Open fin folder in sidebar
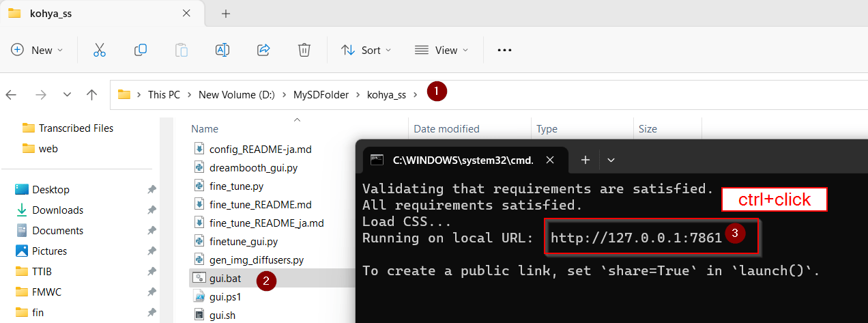This screenshot has width=868, height=323. 38,312
